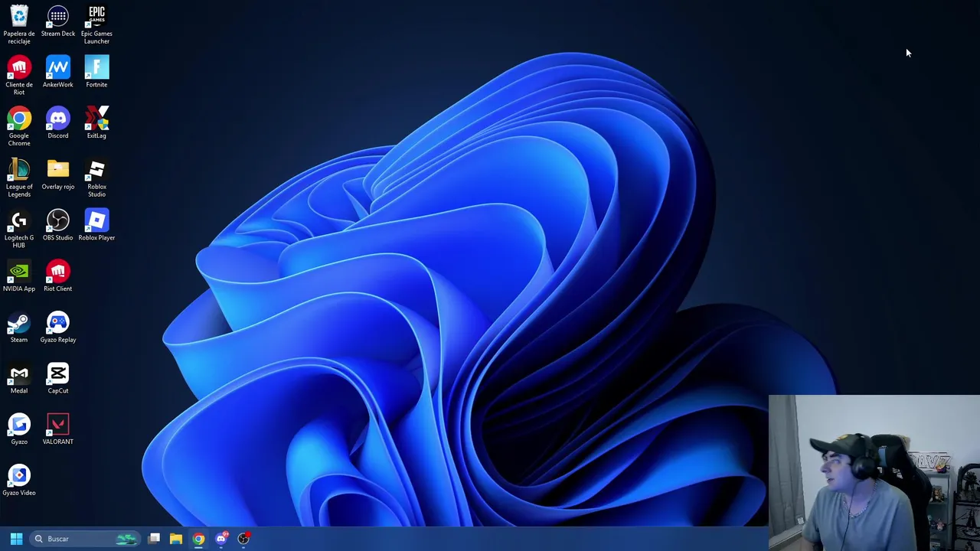
Task: Select the Riot Client desktop shortcut
Action: (58, 276)
